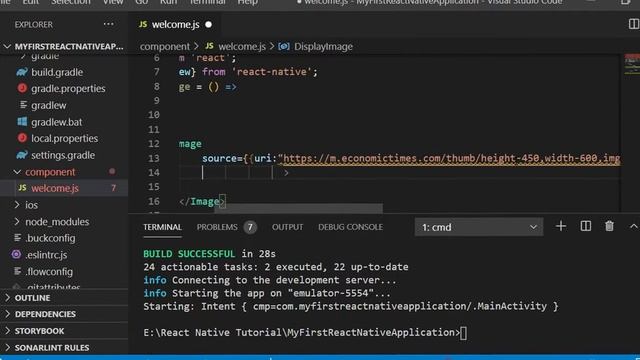
Task: Open gradlew.bat file
Action: 56,122
